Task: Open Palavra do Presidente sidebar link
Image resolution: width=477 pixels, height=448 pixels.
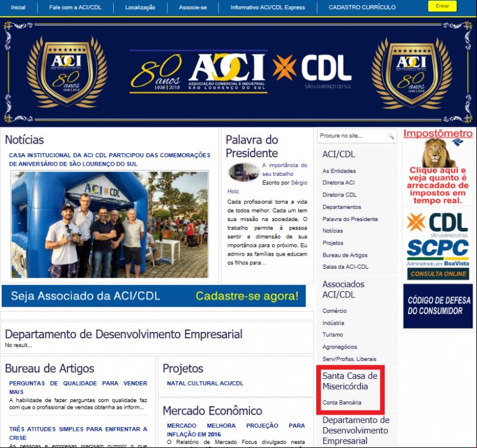Action: point(350,219)
